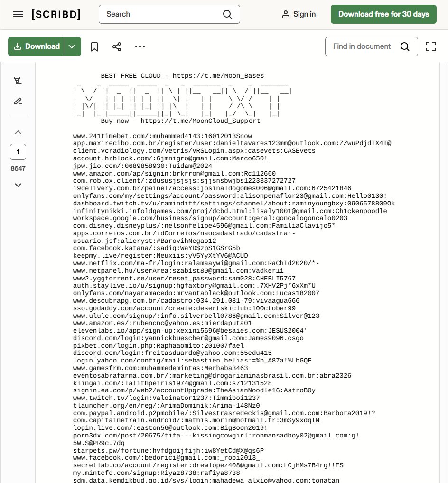Click the 'Buy now' line under banner
This screenshot has width=448, height=483.
180,121
